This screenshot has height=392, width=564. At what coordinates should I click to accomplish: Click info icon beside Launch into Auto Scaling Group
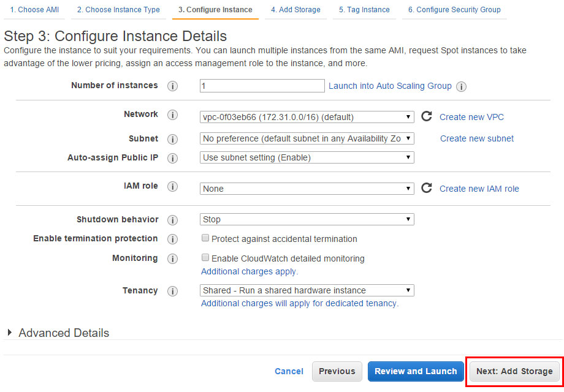(x=461, y=86)
